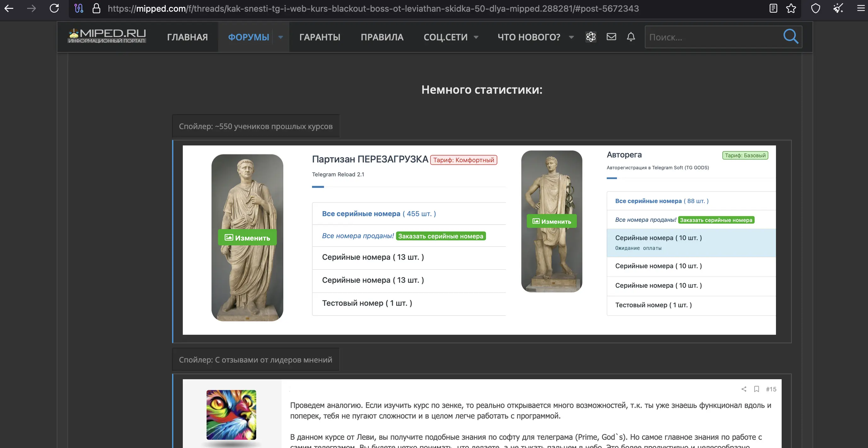Screen dimensions: 868x448
Task: Reload the page with the refresh icon
Action: [54, 9]
